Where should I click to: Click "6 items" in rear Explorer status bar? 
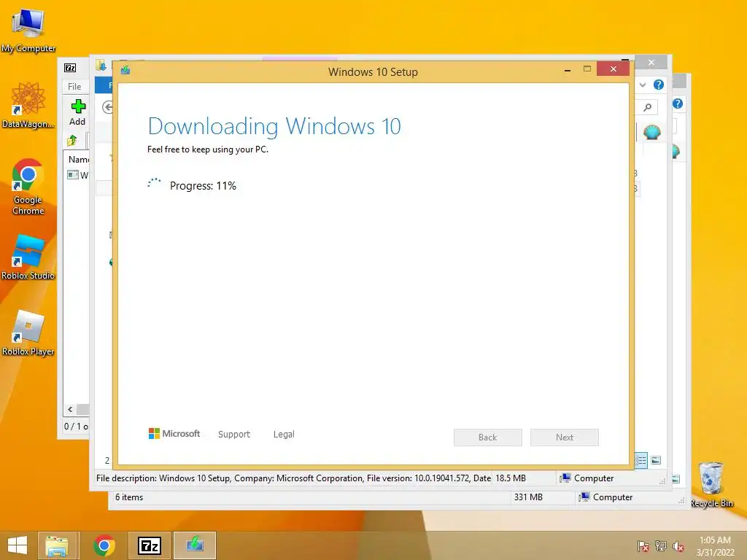coord(129,497)
